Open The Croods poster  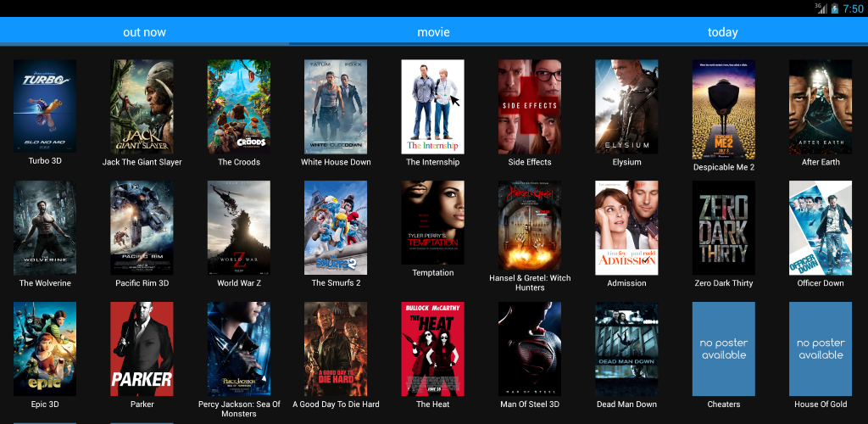pos(238,107)
